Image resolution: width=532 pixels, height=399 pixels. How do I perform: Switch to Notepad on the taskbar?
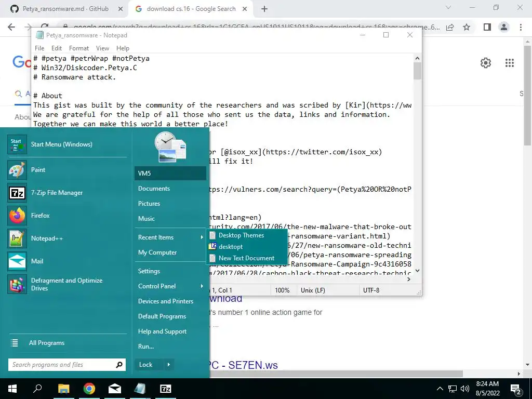point(140,389)
